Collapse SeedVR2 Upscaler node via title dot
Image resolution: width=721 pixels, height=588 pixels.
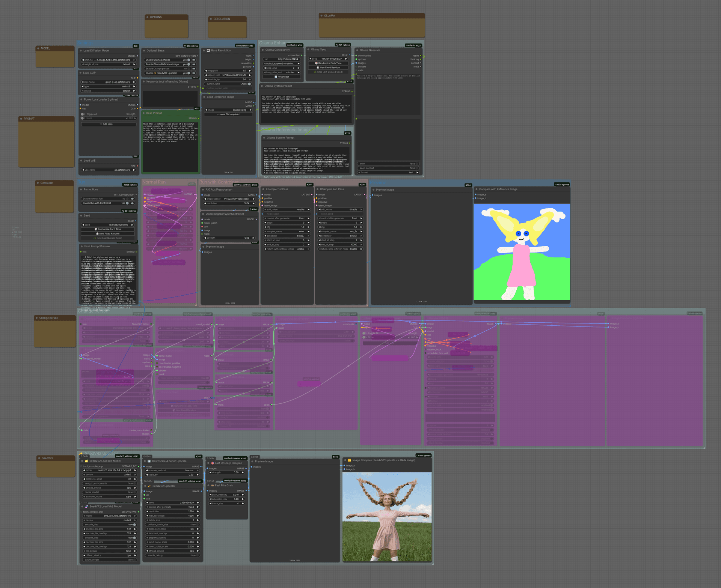point(146,486)
